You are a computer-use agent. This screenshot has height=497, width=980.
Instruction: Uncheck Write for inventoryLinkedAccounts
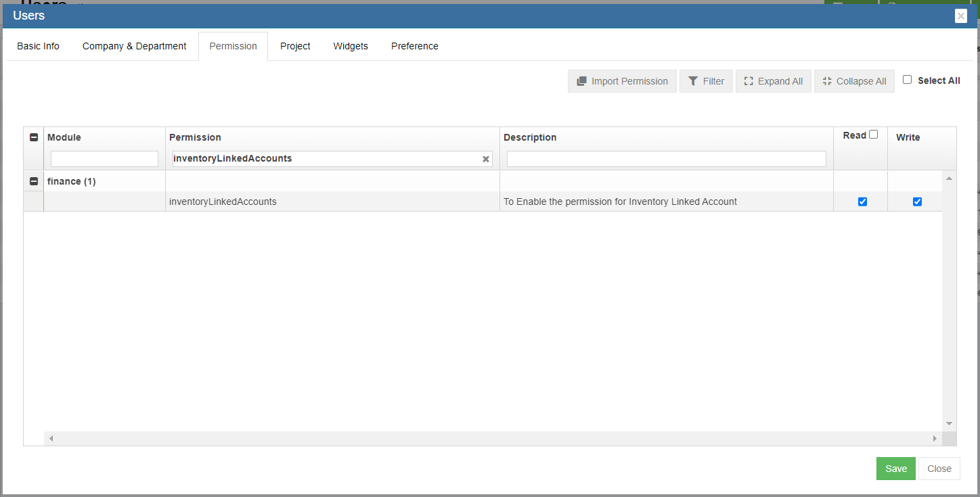pos(917,202)
